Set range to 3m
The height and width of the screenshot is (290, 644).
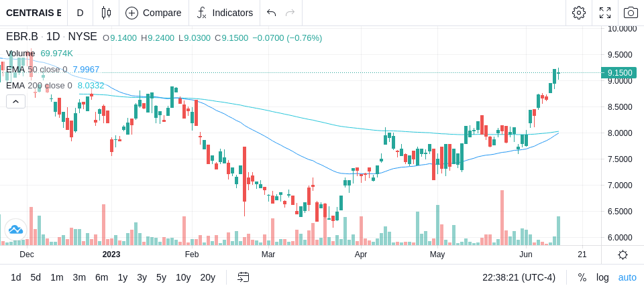coord(79,277)
